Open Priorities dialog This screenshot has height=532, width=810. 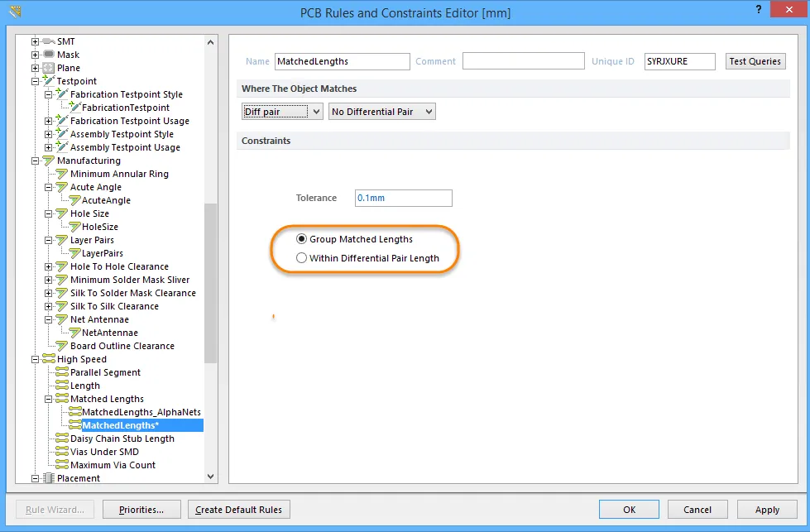141,510
